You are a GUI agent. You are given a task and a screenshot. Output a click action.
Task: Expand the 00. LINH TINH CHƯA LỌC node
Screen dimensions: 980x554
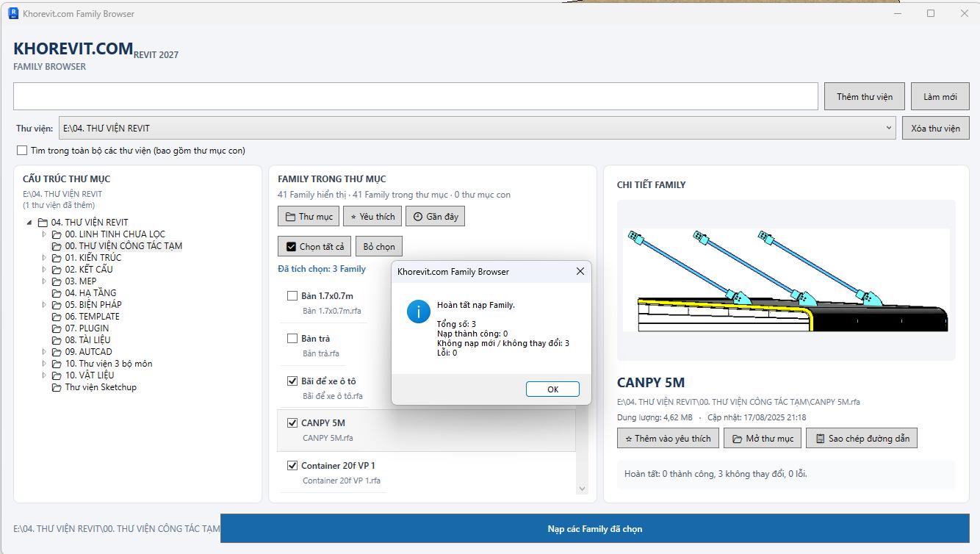44,234
